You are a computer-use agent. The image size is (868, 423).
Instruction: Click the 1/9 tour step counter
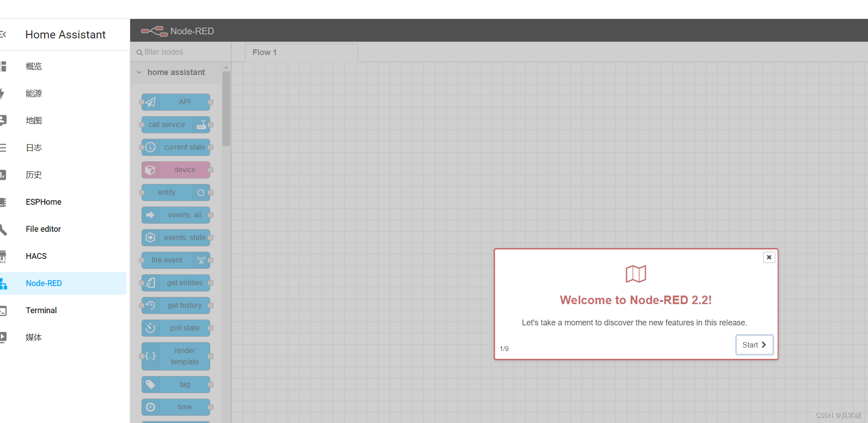click(x=504, y=349)
